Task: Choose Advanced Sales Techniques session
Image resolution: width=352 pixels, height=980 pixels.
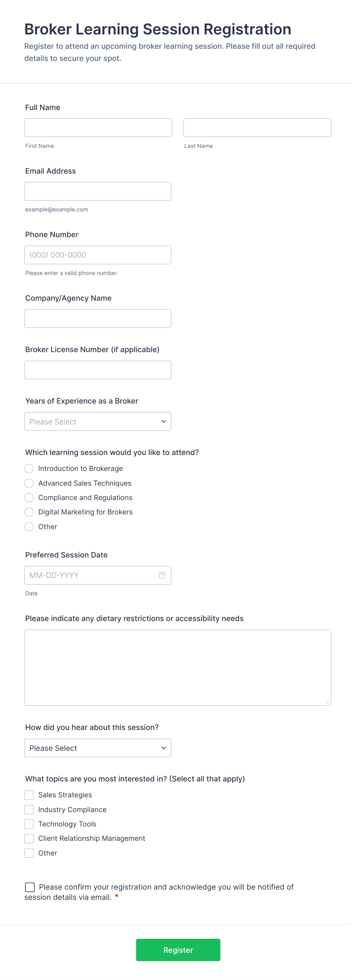Action: 29,483
